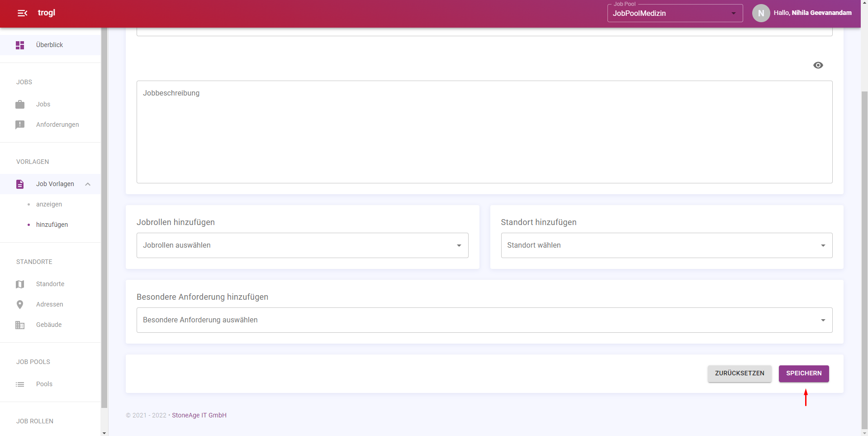This screenshot has height=436, width=868.
Task: Click the Gebäude building icon
Action: coord(20,325)
